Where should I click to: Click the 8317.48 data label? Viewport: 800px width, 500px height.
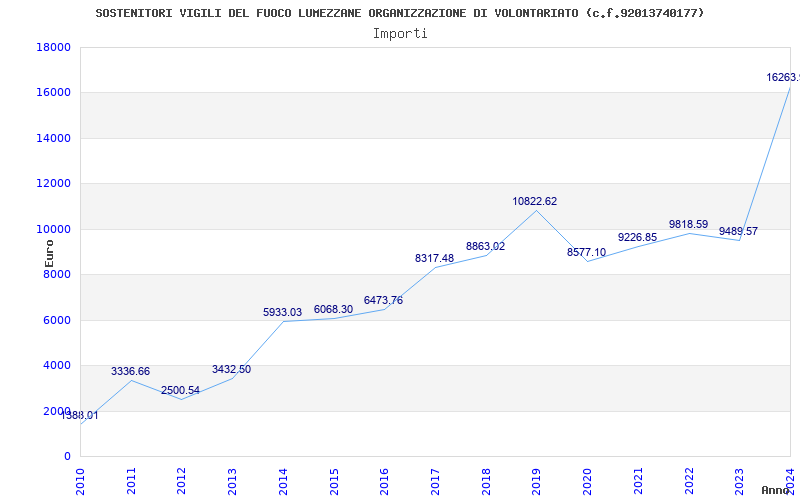(434, 258)
